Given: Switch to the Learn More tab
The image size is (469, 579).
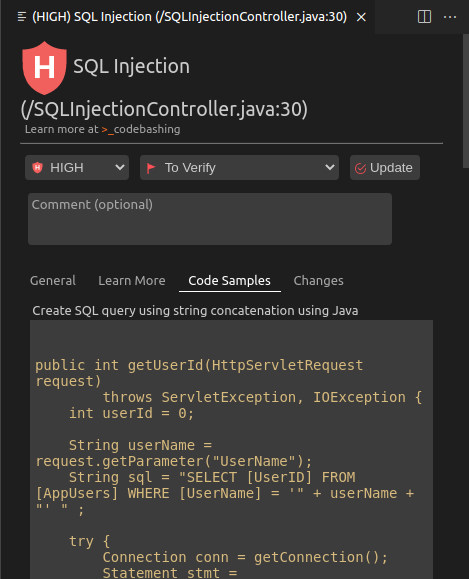Looking at the screenshot, I should coord(132,281).
